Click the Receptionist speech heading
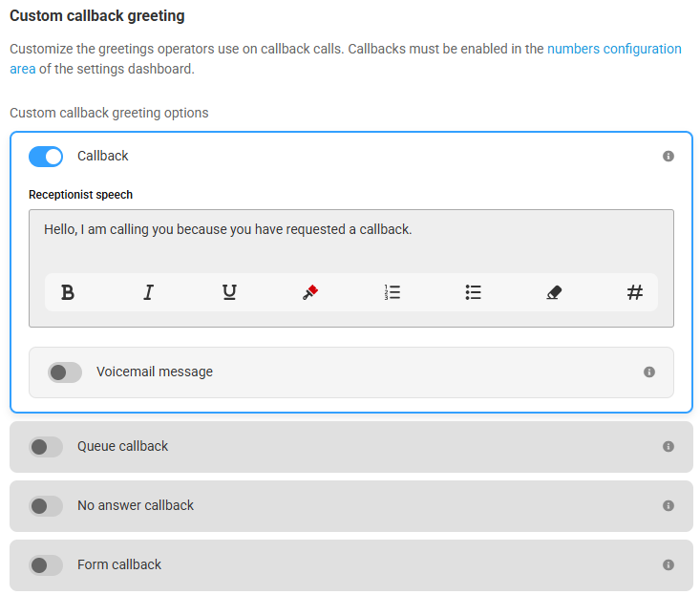Screen dimensions: 700x595 click(x=81, y=195)
